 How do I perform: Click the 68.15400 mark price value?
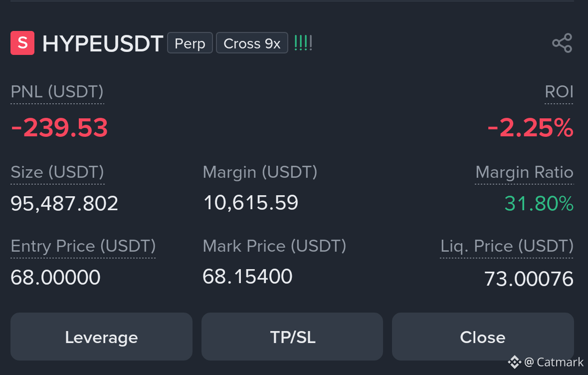pos(247,277)
